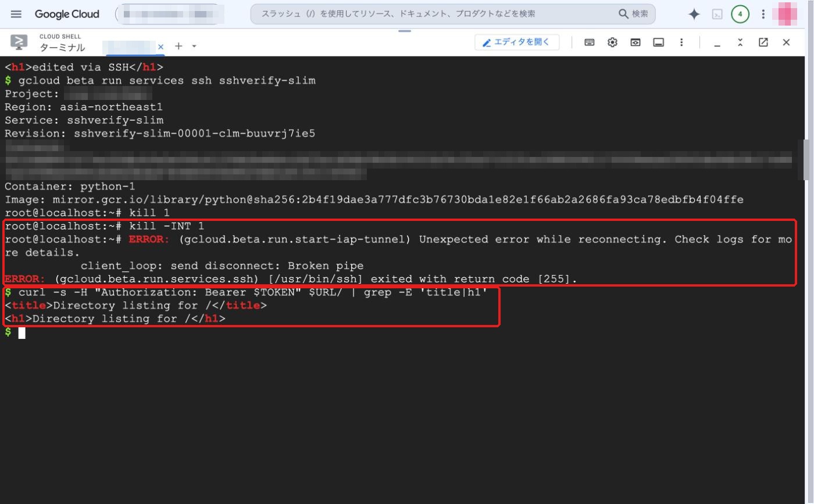The height and width of the screenshot is (504, 814).
Task: Click the vertical scrollbar of the terminal
Action: pos(807,160)
